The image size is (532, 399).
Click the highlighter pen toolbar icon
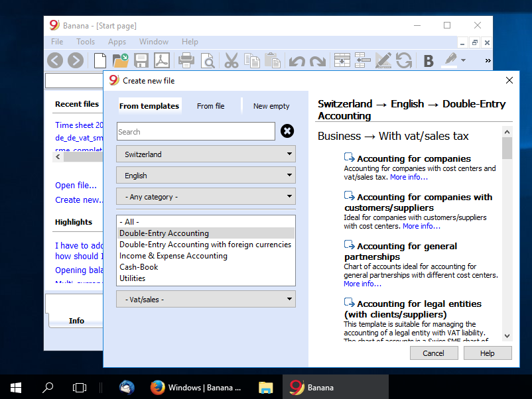(x=450, y=60)
